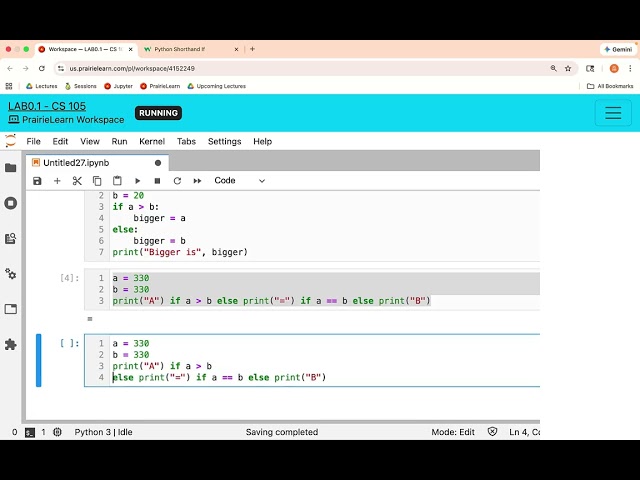The width and height of the screenshot is (640, 480).
Task: Open the extension manager puzzle icon
Action: click(11, 344)
